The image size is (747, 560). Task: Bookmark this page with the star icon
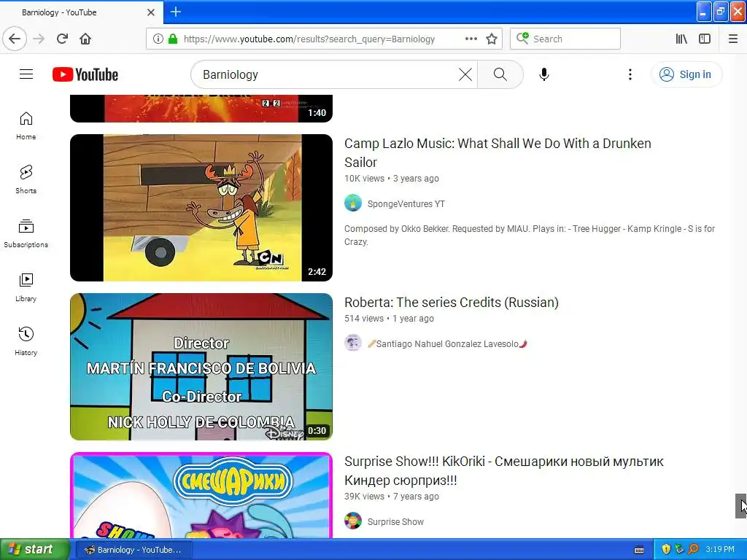[x=492, y=39]
